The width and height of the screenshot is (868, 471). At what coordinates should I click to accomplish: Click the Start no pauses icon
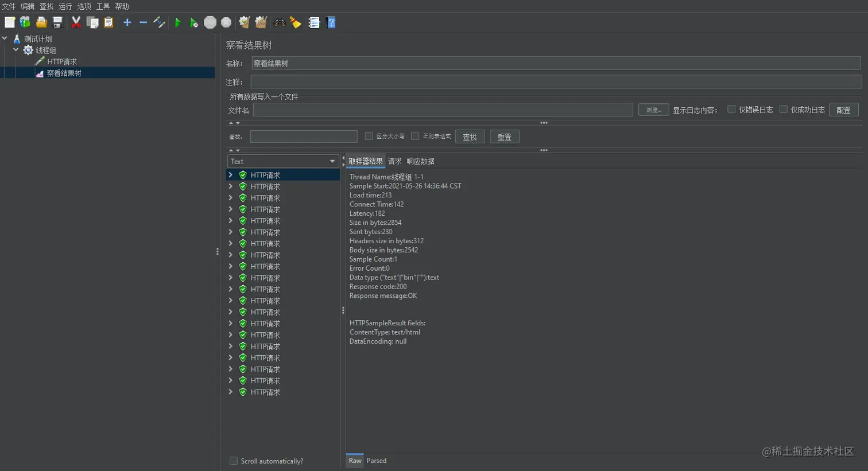pyautogui.click(x=194, y=22)
